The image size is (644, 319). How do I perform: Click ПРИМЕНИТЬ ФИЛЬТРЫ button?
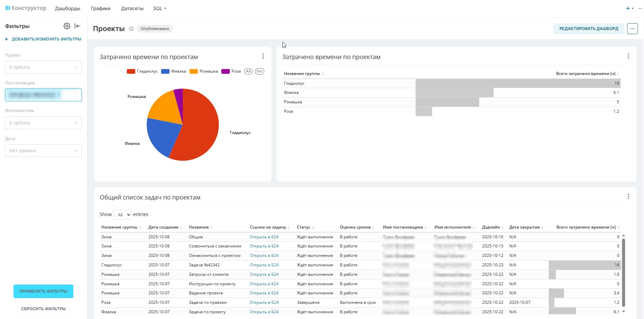pos(43,291)
